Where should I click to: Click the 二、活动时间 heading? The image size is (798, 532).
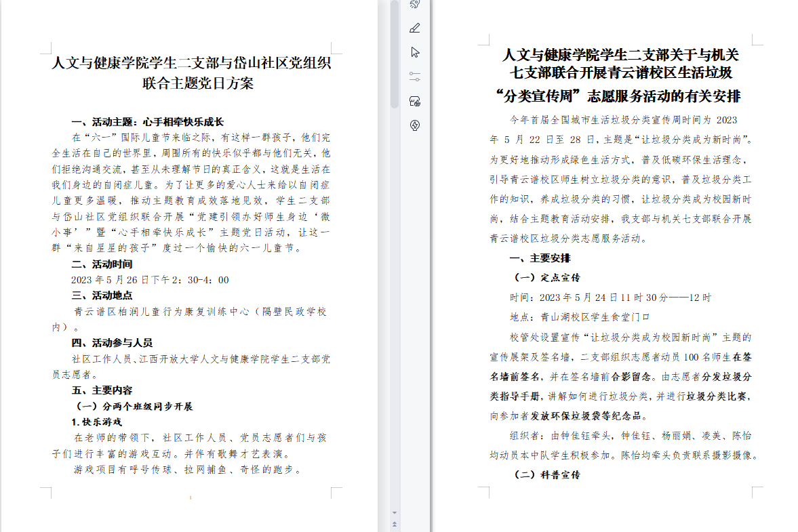(x=102, y=264)
